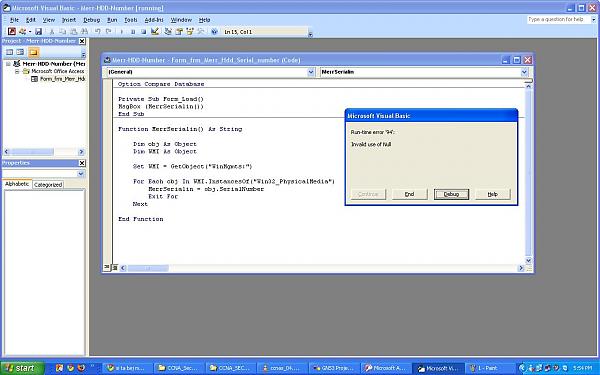Click the Save icon in the toolbar
Screen dimensions: 600x375
[x=39, y=31]
